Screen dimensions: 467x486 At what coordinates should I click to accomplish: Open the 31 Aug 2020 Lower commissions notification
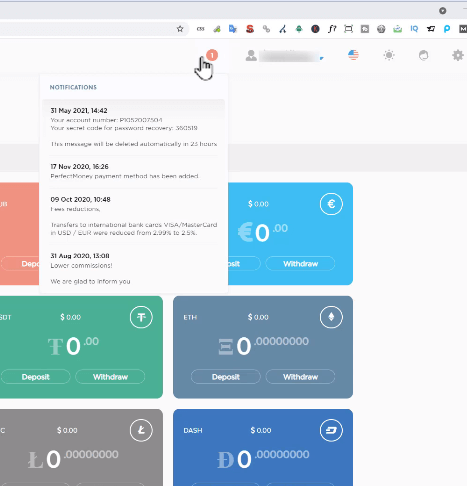[134, 268]
